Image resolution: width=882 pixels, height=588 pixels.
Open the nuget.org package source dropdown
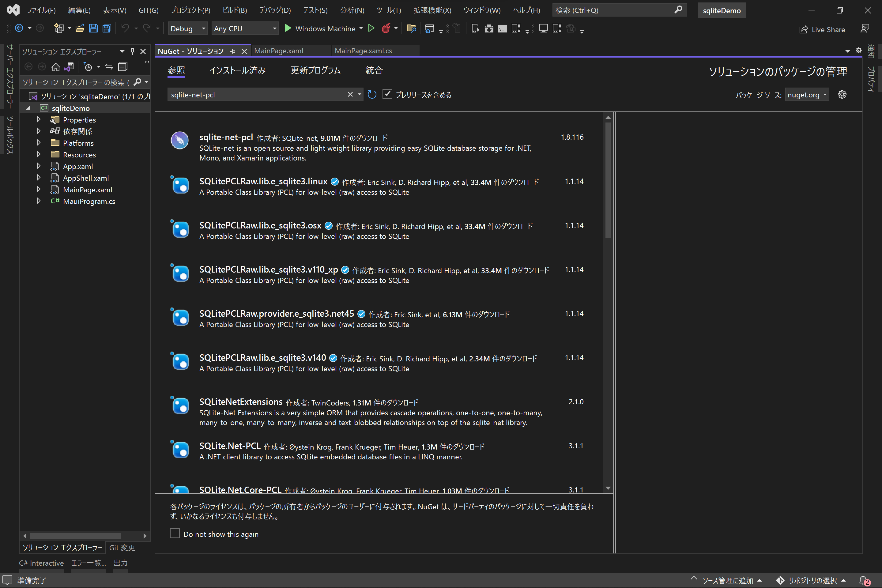[x=807, y=95]
